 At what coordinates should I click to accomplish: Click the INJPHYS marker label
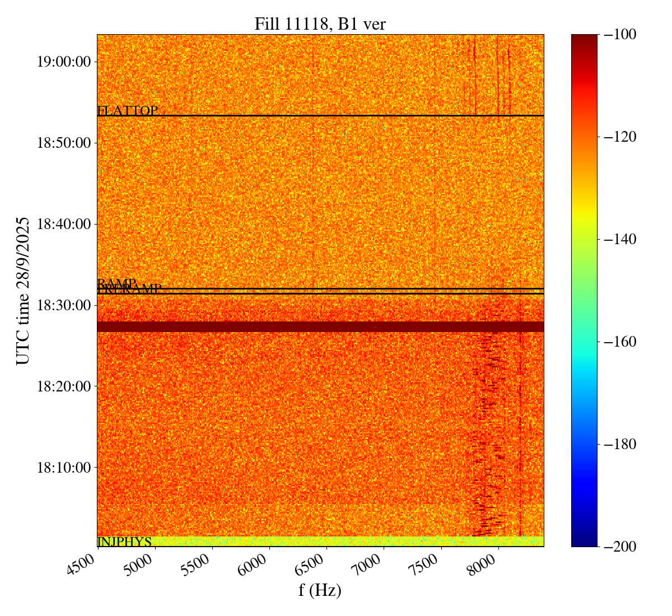click(x=124, y=542)
